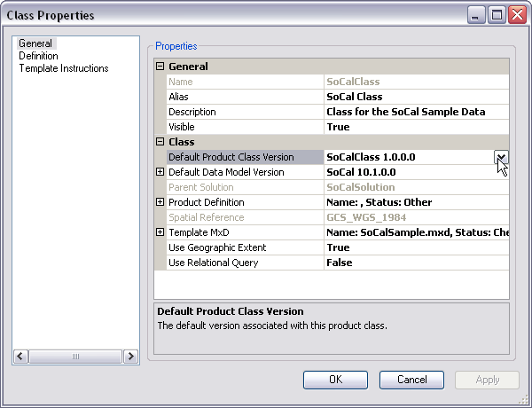Select the Visible property value True
This screenshot has height=408, width=532.
click(338, 127)
